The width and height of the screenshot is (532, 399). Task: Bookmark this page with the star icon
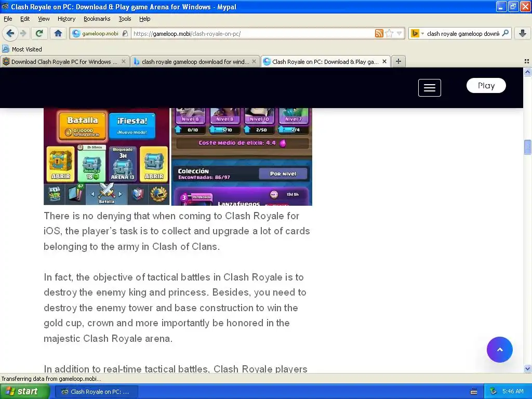click(x=389, y=33)
